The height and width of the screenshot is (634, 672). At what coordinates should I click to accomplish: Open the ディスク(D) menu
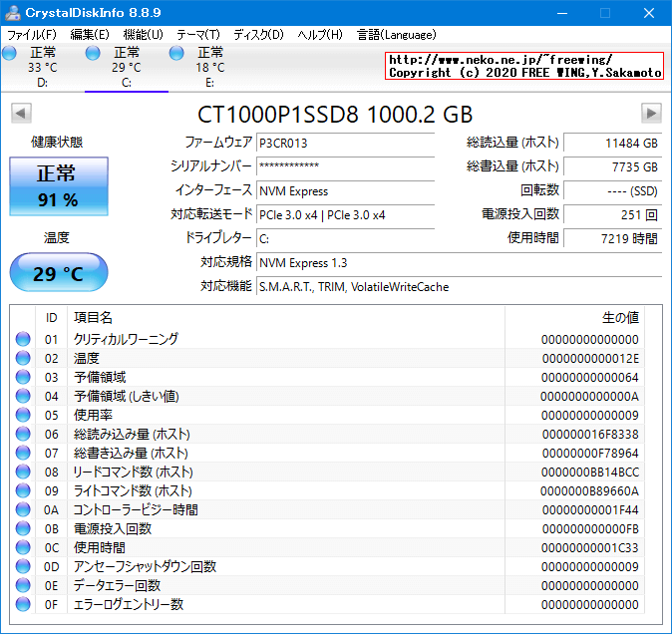[258, 35]
